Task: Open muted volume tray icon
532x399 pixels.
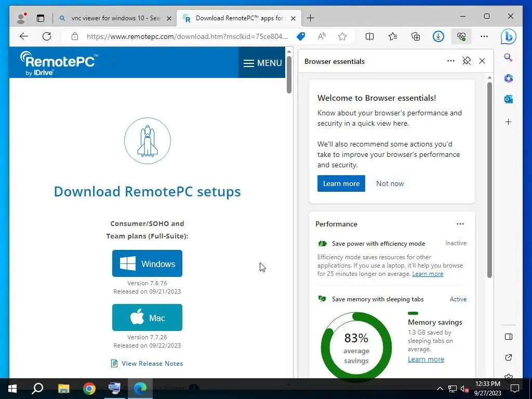Action: (x=464, y=389)
